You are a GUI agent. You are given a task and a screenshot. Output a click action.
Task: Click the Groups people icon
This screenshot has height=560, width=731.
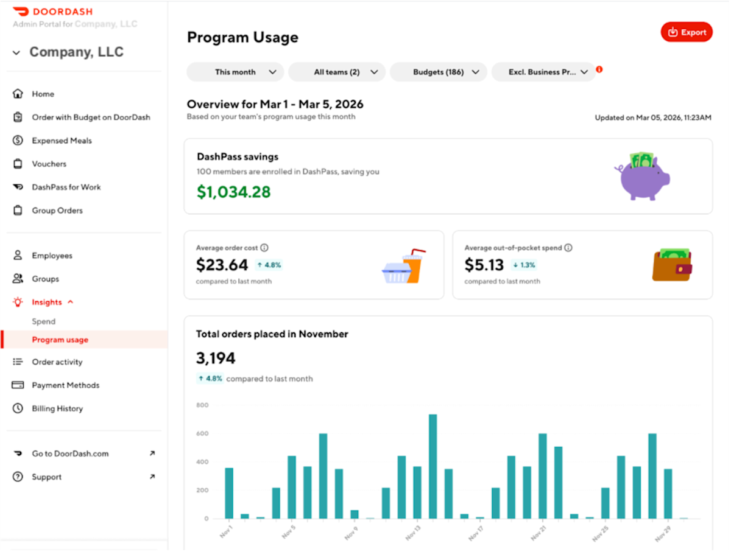pyautogui.click(x=18, y=279)
